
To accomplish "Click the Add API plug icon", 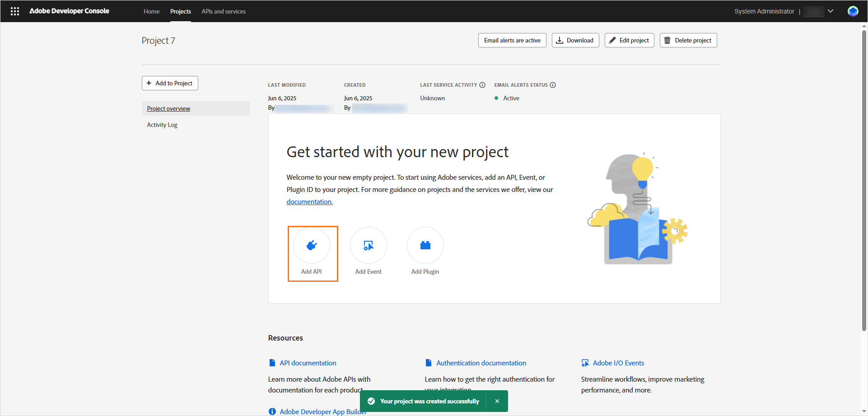I will (312, 245).
